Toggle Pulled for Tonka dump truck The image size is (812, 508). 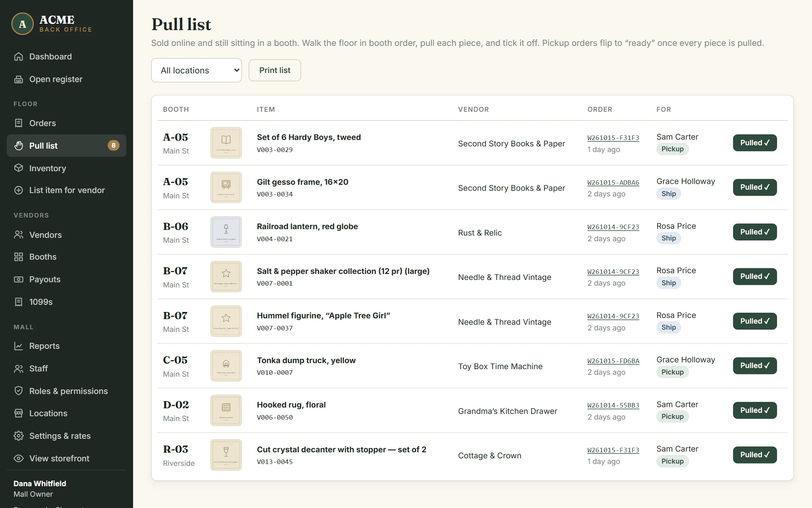[x=755, y=365]
